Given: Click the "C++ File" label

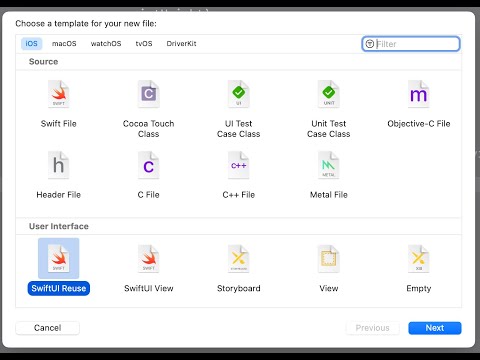Looking at the screenshot, I should click(239, 195).
